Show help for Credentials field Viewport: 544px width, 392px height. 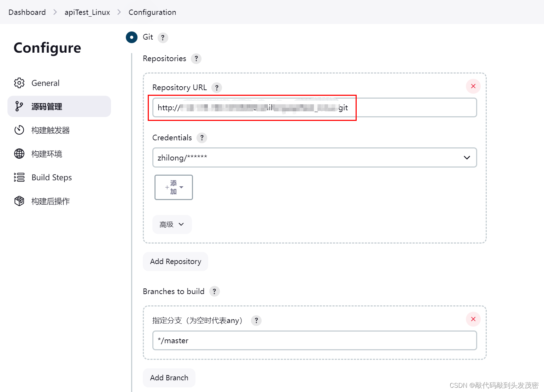(202, 138)
